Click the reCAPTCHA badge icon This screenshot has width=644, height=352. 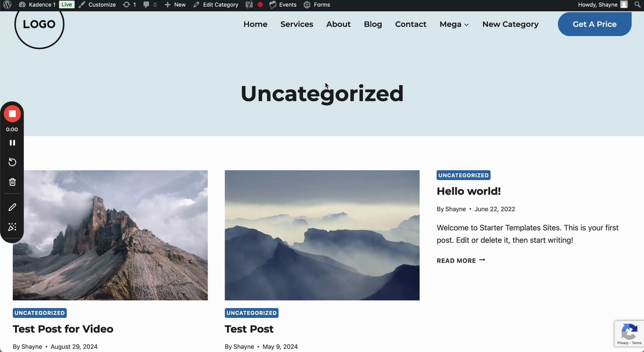click(629, 332)
